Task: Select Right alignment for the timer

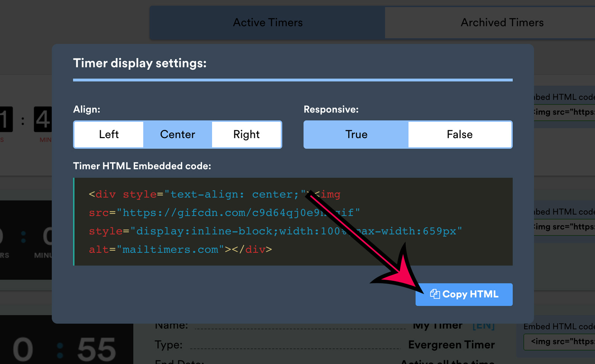Action: tap(246, 134)
